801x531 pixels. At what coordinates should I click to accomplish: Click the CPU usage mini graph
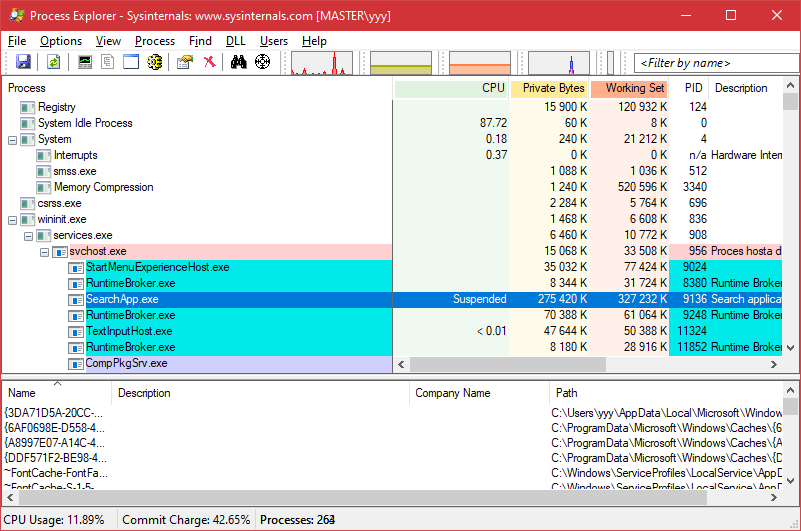[x=321, y=63]
